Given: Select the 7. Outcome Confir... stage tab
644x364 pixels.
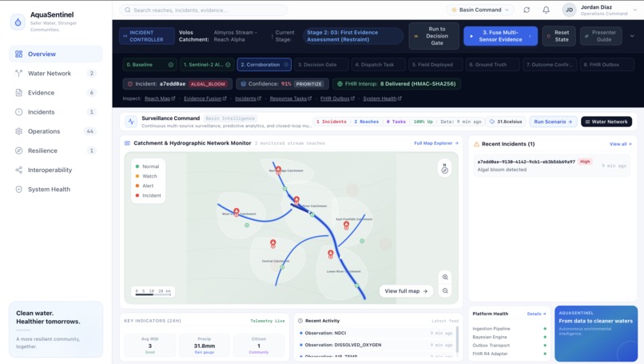Looking at the screenshot, I should pyautogui.click(x=550, y=65).
